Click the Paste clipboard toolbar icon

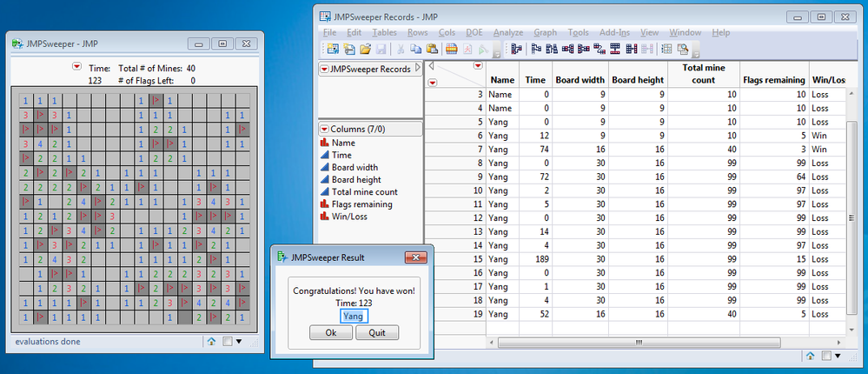[x=433, y=49]
